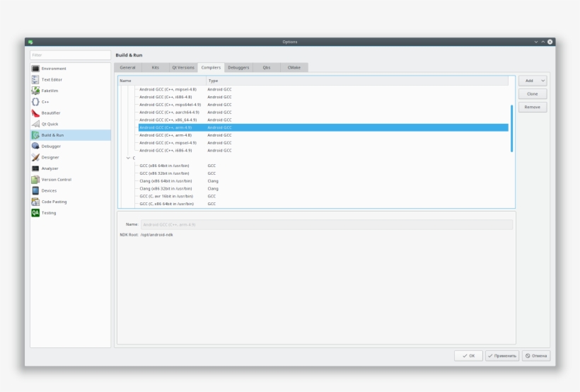Select the Compilers tab
This screenshot has width=580, height=392.
pyautogui.click(x=211, y=67)
